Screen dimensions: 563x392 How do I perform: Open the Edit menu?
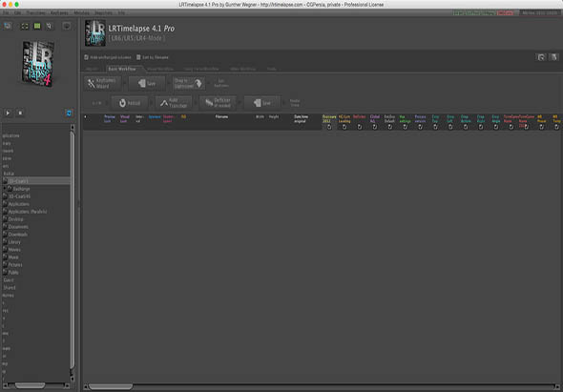[x=17, y=13]
